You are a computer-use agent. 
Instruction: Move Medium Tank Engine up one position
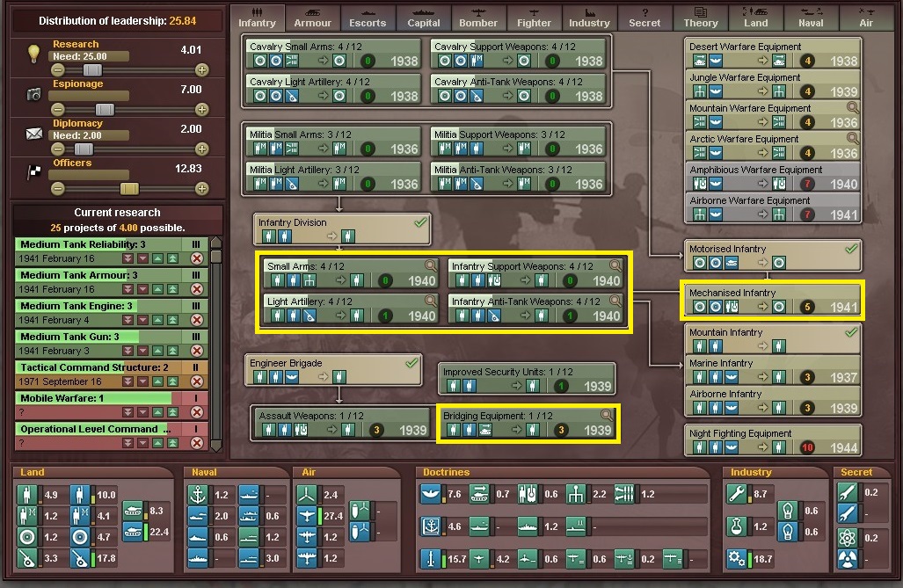coord(157,320)
